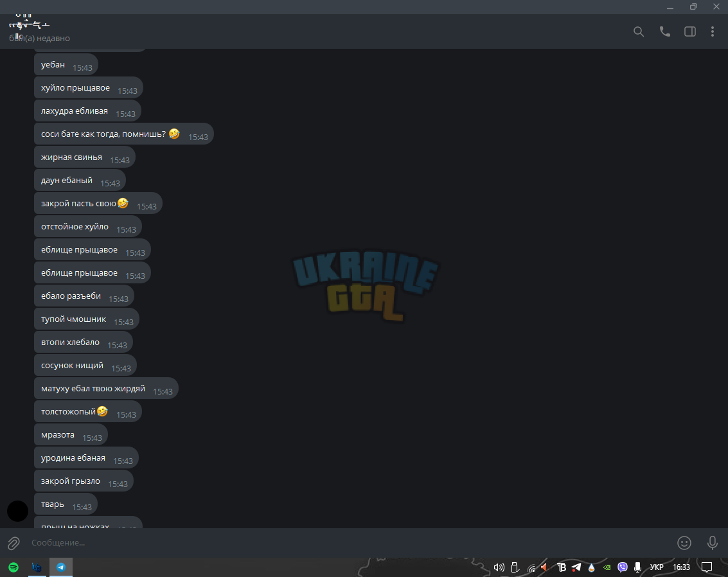728x577 pixels.
Task: Open safely remove USB hardware icon
Action: pyautogui.click(x=515, y=567)
